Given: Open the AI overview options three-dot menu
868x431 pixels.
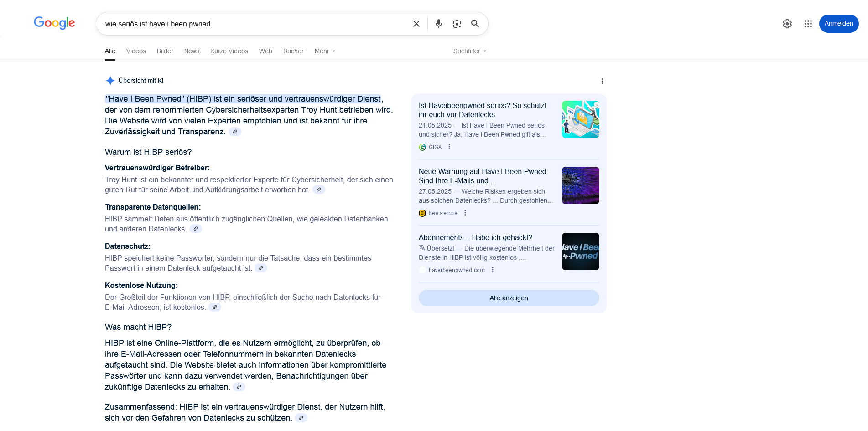Looking at the screenshot, I should (x=603, y=81).
